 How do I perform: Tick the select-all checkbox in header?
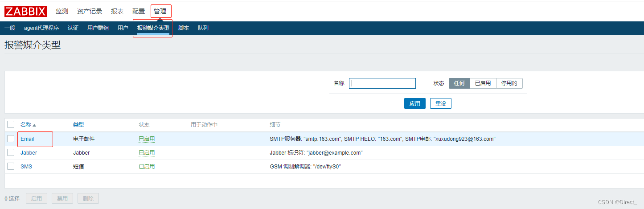click(11, 124)
